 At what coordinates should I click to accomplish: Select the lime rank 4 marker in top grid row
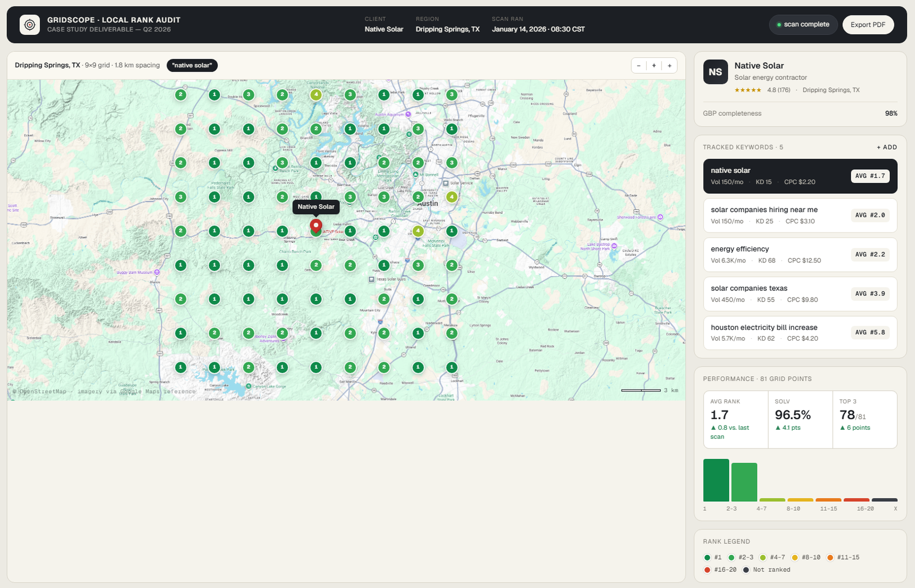316,95
